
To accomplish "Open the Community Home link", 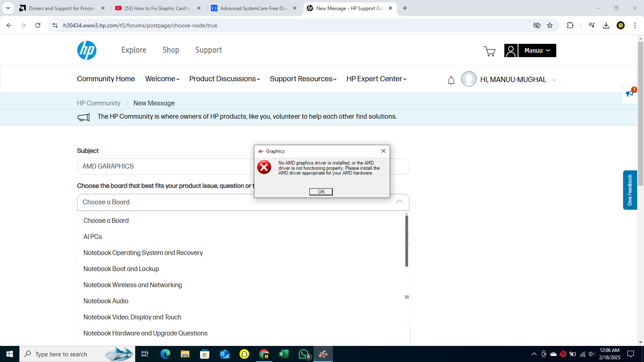I will click(x=106, y=79).
